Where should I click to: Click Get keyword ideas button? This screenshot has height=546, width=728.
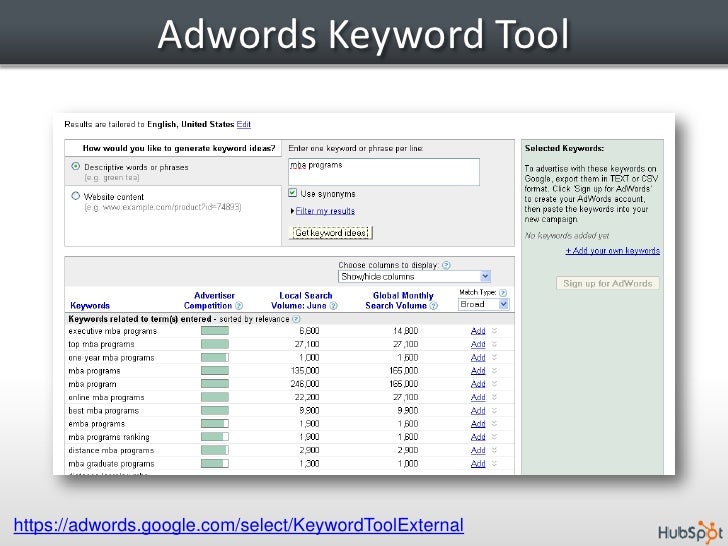[x=331, y=233]
